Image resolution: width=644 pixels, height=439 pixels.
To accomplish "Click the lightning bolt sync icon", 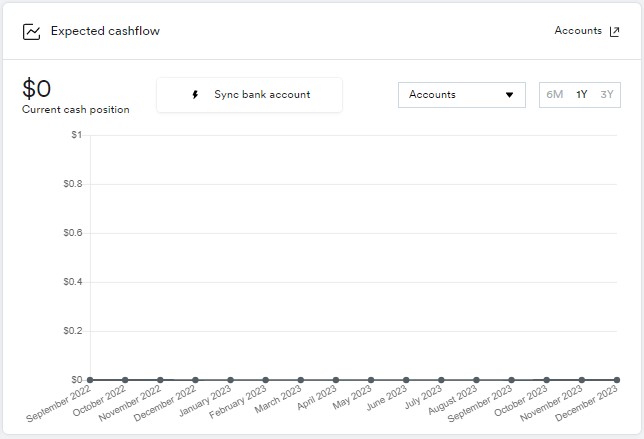I will tap(195, 95).
